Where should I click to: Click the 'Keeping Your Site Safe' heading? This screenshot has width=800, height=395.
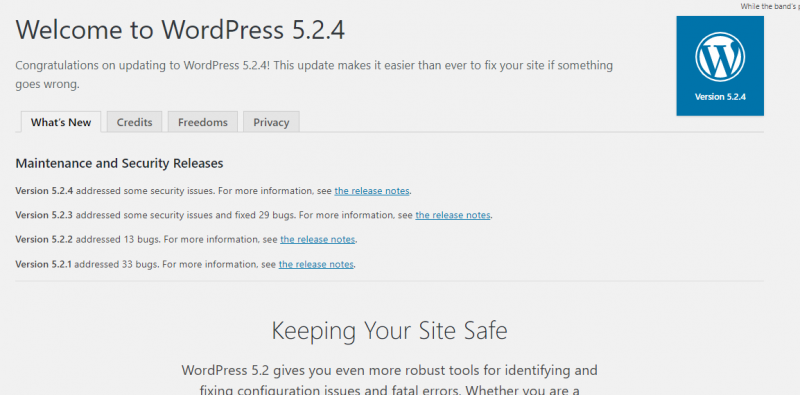(389, 331)
